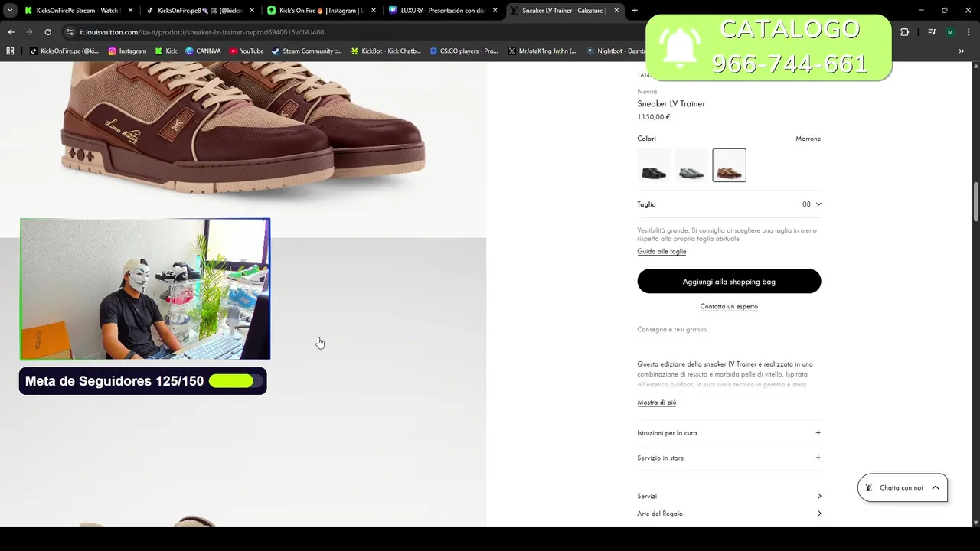The image size is (980, 551).
Task: Click the streamer webcam overlay
Action: (x=145, y=289)
